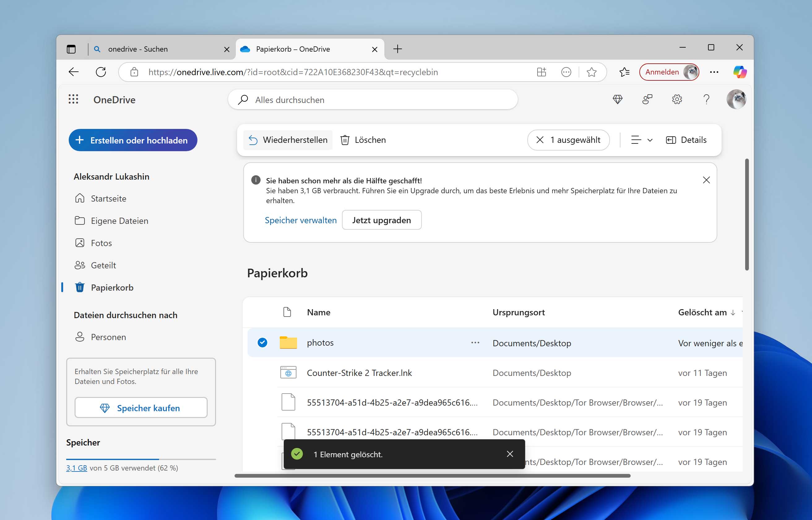Click the horizontal scrollbar of the file list
This screenshot has width=812, height=520.
tap(432, 476)
